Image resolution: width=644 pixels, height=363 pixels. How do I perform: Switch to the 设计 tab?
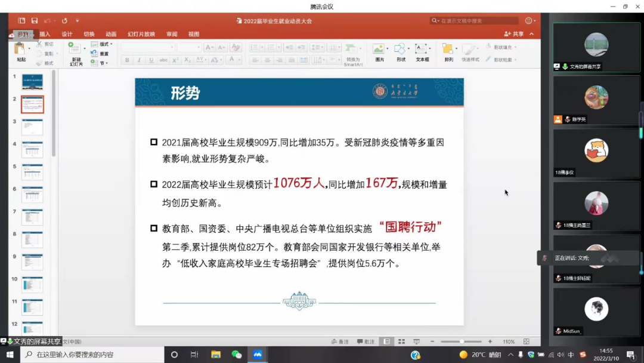67,34
